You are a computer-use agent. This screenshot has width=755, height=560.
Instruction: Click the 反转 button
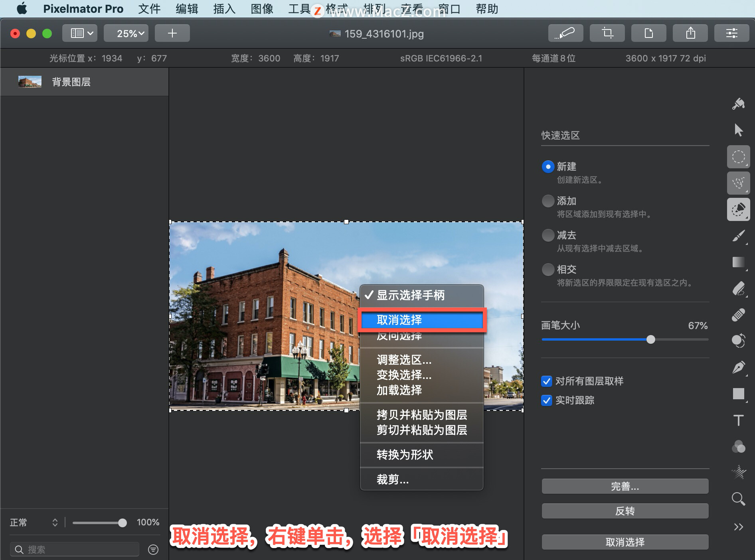pyautogui.click(x=624, y=511)
